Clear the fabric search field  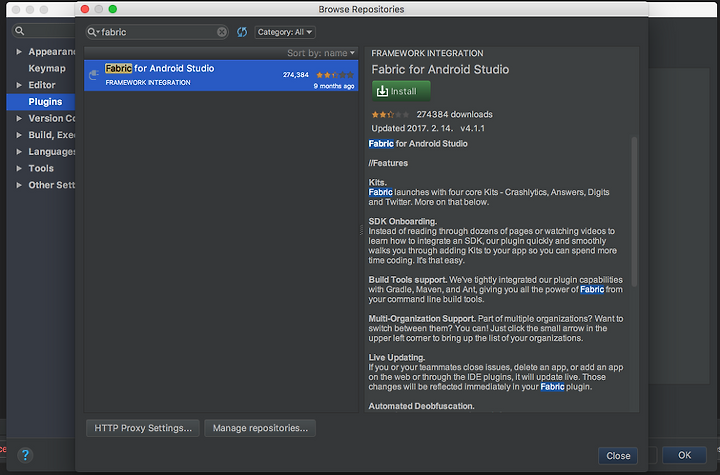[222, 32]
